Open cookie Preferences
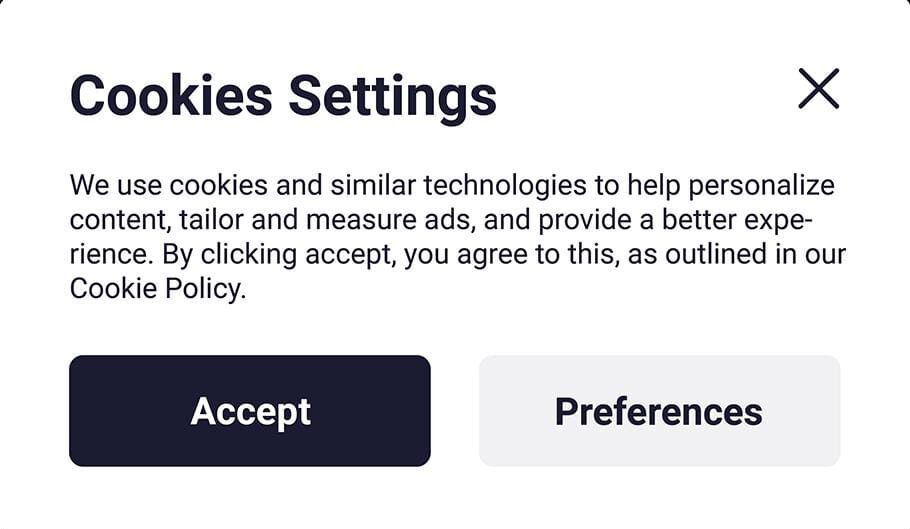This screenshot has width=910, height=529. pyautogui.click(x=659, y=411)
